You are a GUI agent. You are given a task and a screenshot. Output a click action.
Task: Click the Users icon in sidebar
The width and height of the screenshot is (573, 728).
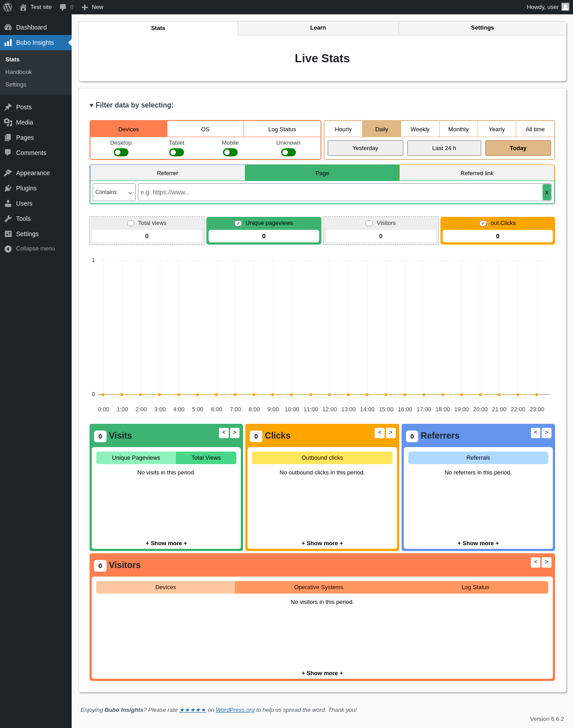(x=8, y=203)
